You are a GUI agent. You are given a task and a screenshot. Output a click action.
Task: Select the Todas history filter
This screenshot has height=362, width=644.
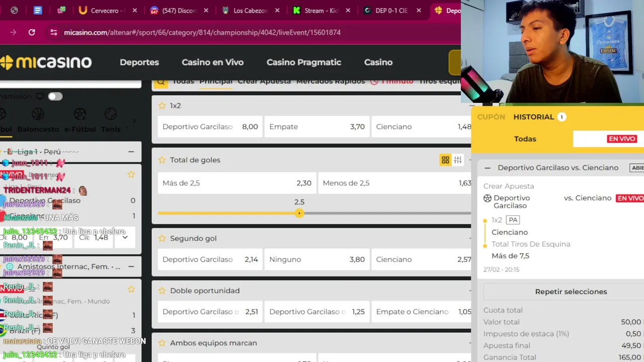525,139
